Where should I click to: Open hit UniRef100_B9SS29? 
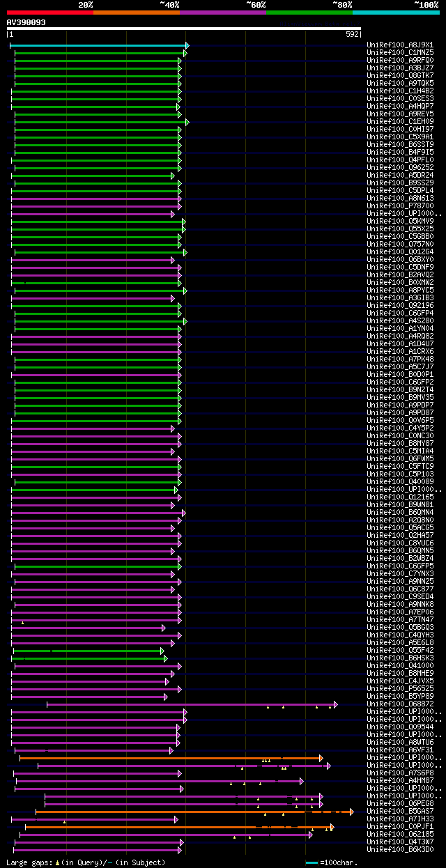(400, 183)
